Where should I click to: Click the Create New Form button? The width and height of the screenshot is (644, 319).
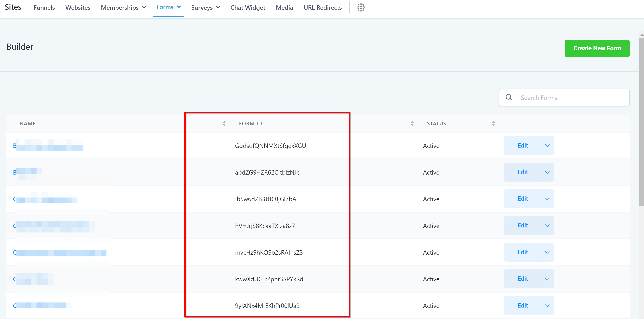point(597,48)
